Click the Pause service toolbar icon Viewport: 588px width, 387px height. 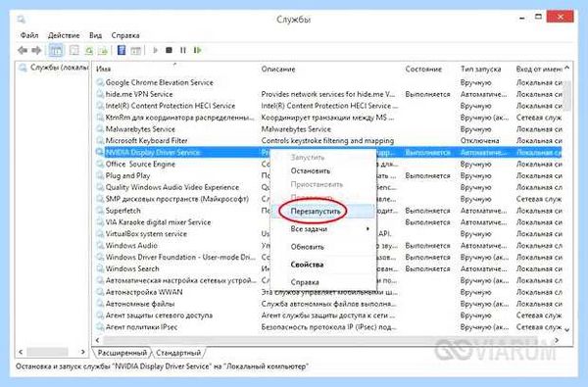point(183,50)
